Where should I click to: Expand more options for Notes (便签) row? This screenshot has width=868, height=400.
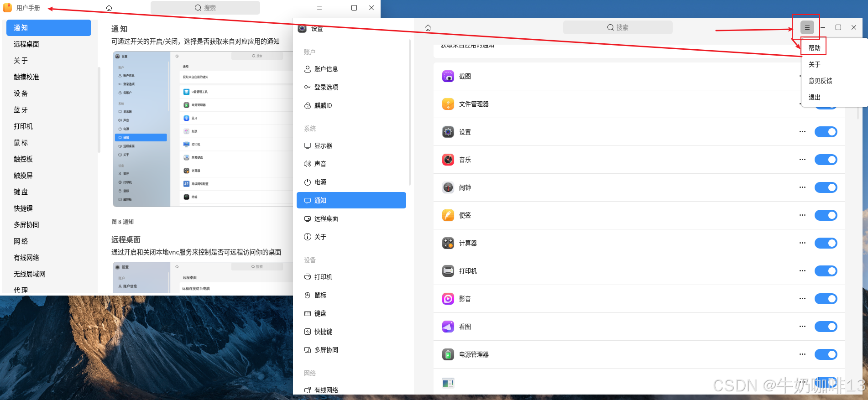click(802, 215)
